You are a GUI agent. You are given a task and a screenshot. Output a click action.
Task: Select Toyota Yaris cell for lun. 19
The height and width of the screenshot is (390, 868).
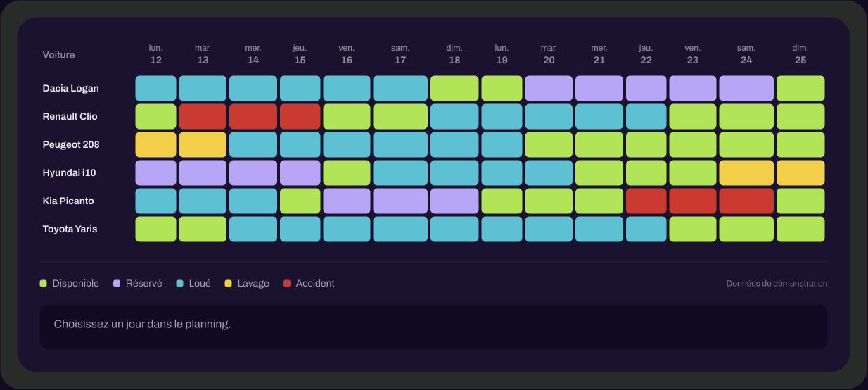point(502,229)
